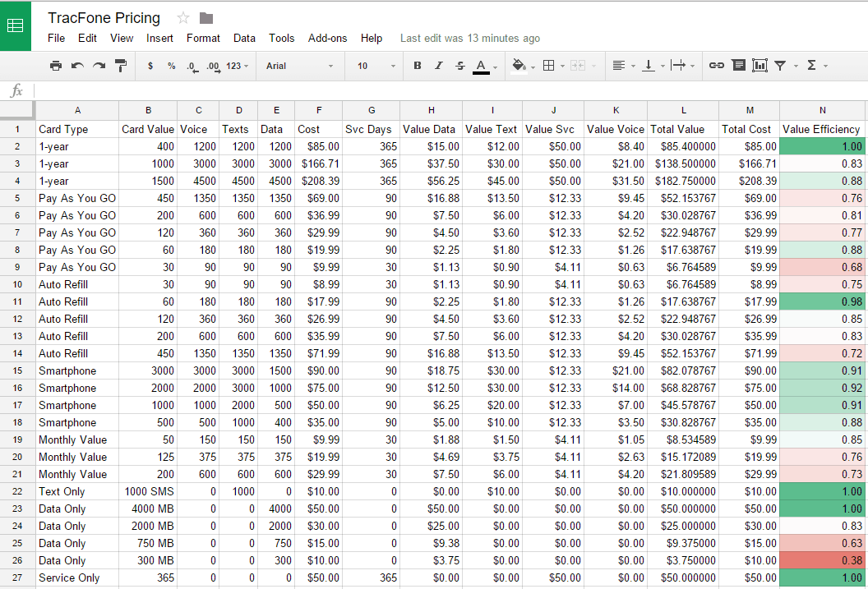Click the Filter funnel icon
This screenshot has height=589, width=868.
pos(780,66)
